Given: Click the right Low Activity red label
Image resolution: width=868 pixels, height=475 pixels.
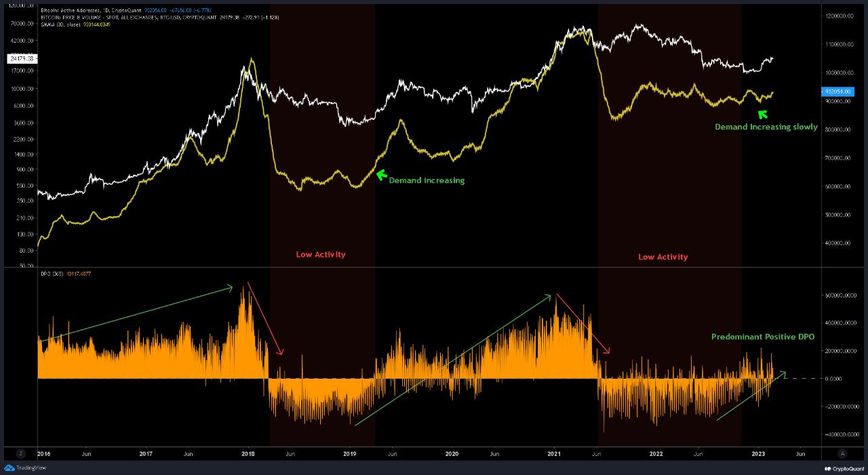Looking at the screenshot, I should [x=663, y=257].
